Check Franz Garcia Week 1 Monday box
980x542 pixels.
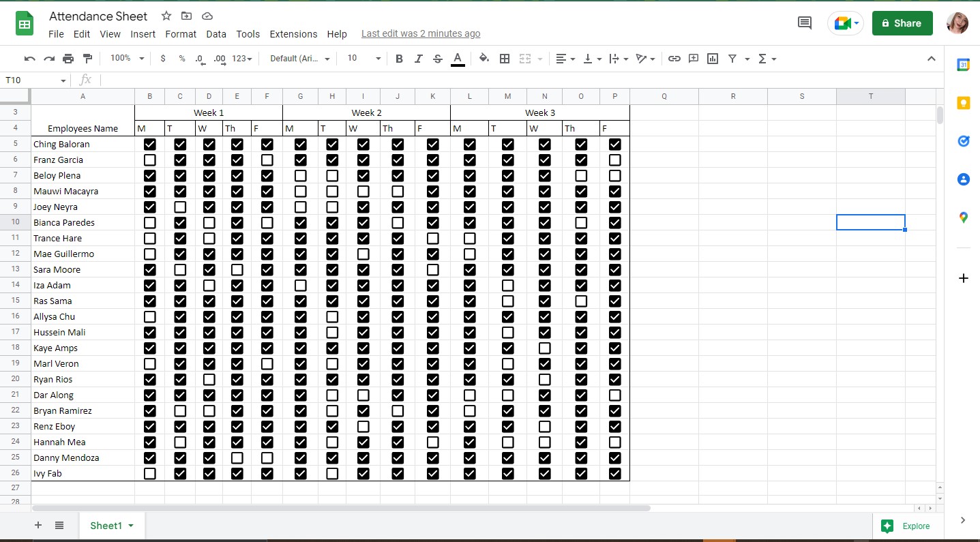point(150,160)
